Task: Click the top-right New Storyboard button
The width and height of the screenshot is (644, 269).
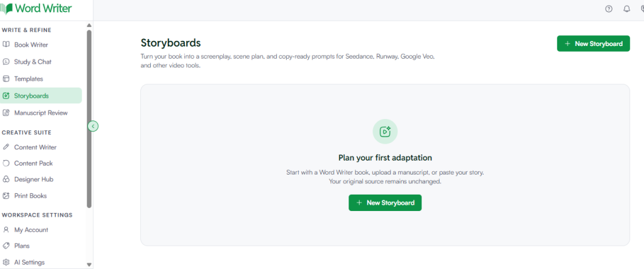Action: point(593,43)
